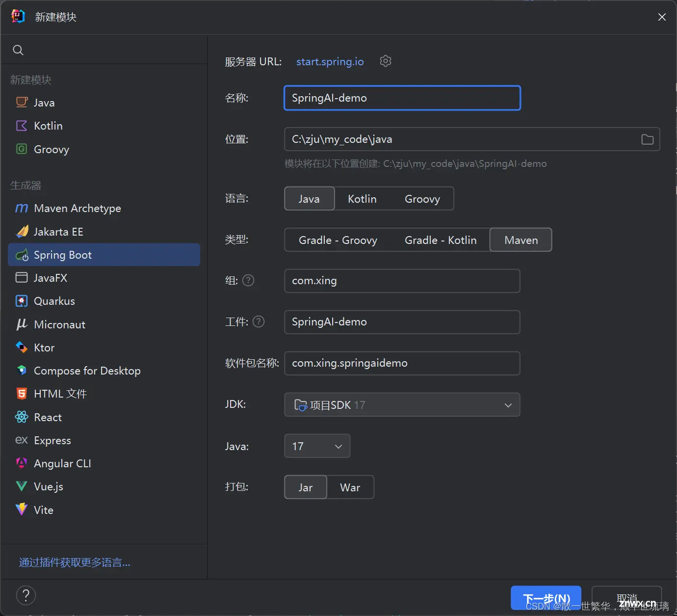Select Ktor generator

(104, 348)
